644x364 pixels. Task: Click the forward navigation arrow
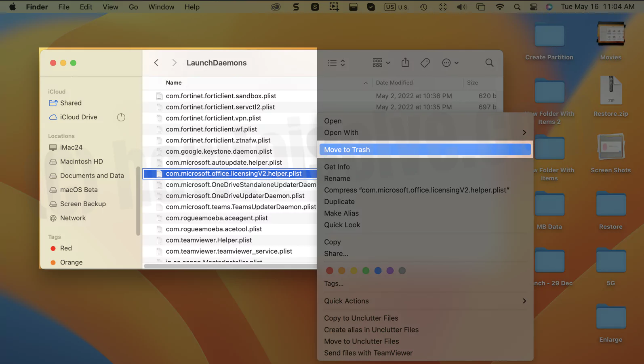click(174, 63)
